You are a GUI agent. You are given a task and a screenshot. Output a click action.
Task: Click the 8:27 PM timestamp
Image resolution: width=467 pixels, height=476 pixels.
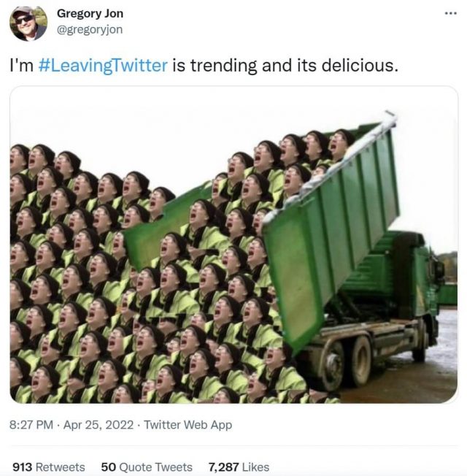[x=34, y=425]
